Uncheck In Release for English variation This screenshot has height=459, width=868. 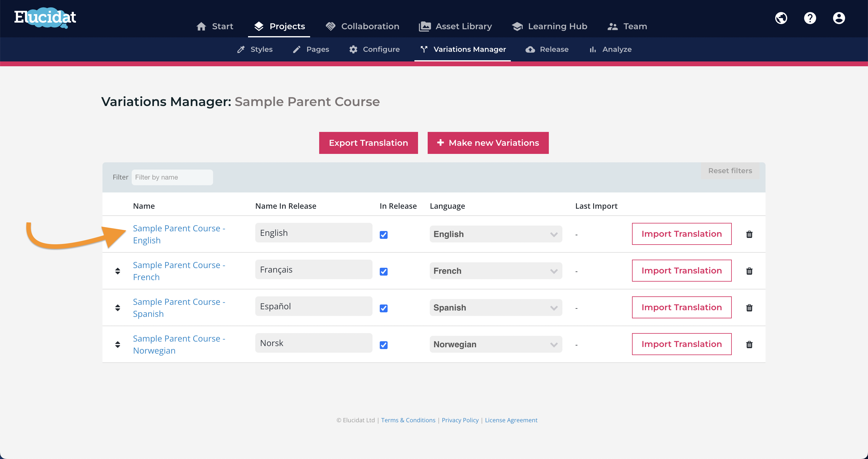383,235
